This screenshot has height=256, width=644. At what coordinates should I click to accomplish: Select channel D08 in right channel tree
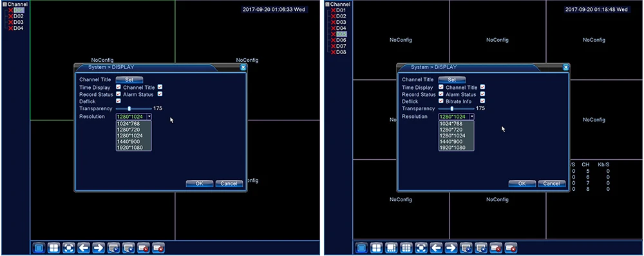point(341,52)
